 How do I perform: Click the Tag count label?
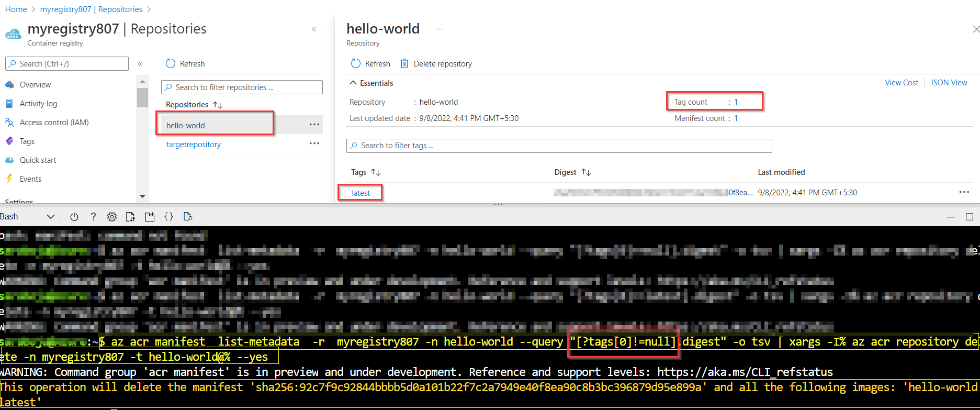pos(691,102)
